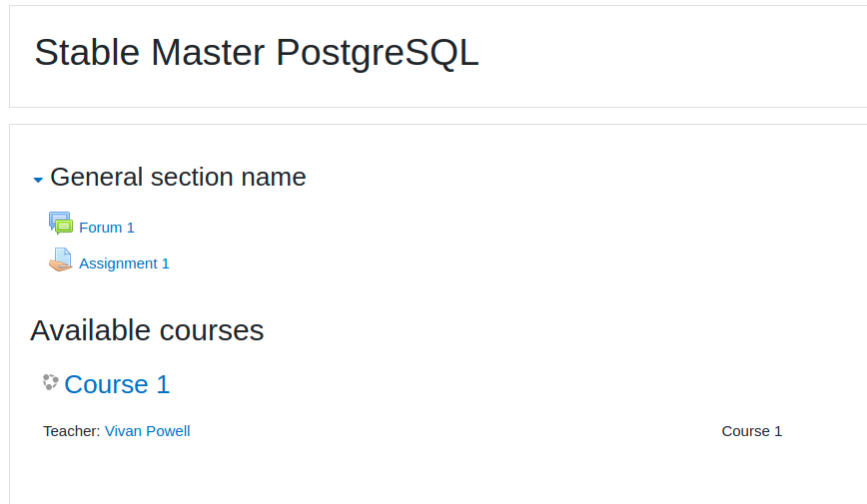This screenshot has width=867, height=504.
Task: Click the Forum 1 speech bubbles icon
Action: (x=61, y=224)
